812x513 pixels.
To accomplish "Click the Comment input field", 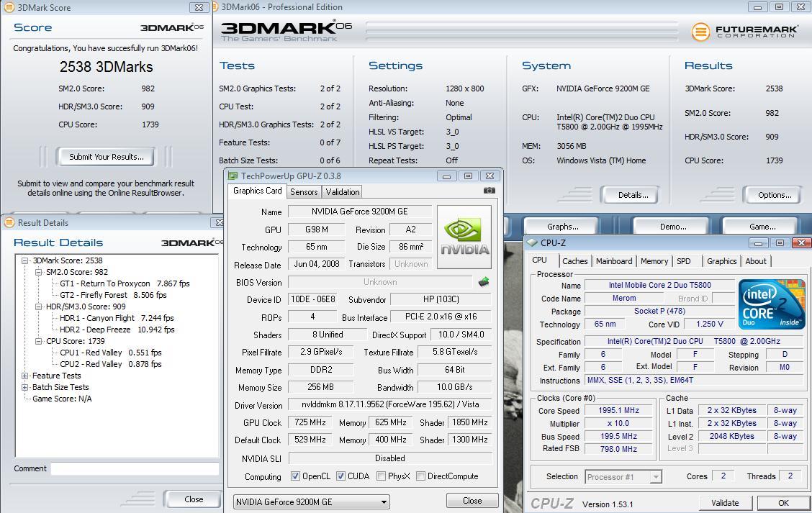I will pyautogui.click(x=135, y=468).
